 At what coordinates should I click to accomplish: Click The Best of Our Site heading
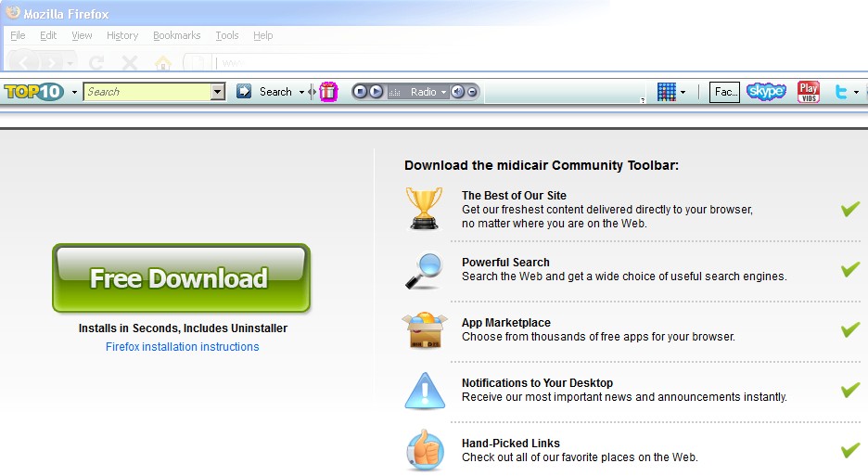click(x=514, y=196)
